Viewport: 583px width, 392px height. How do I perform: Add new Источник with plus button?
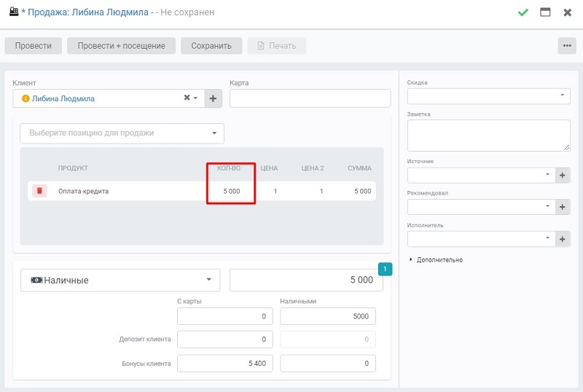click(562, 175)
